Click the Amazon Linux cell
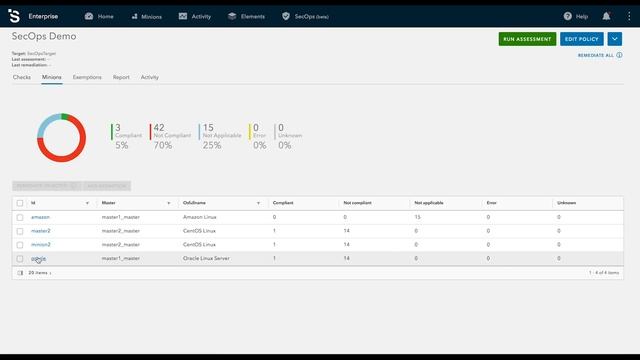The width and height of the screenshot is (640, 360). [200, 217]
